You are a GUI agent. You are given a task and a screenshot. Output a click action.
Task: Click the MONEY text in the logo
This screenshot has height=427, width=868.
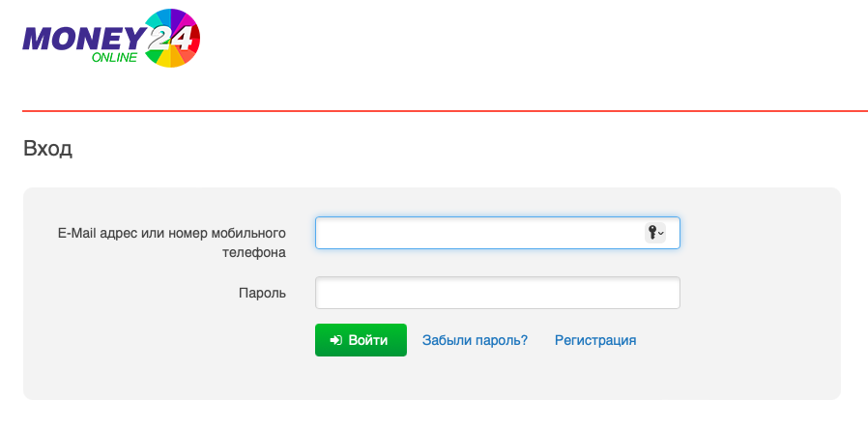click(x=82, y=39)
